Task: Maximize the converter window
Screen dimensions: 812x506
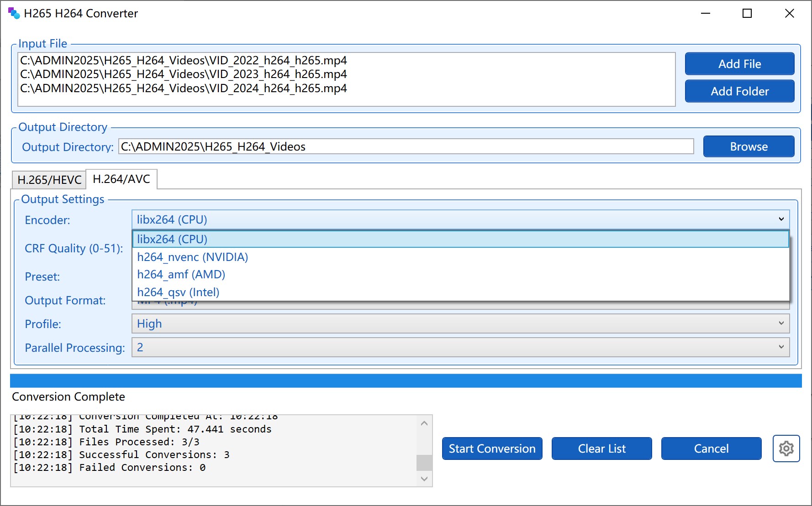Action: click(747, 13)
